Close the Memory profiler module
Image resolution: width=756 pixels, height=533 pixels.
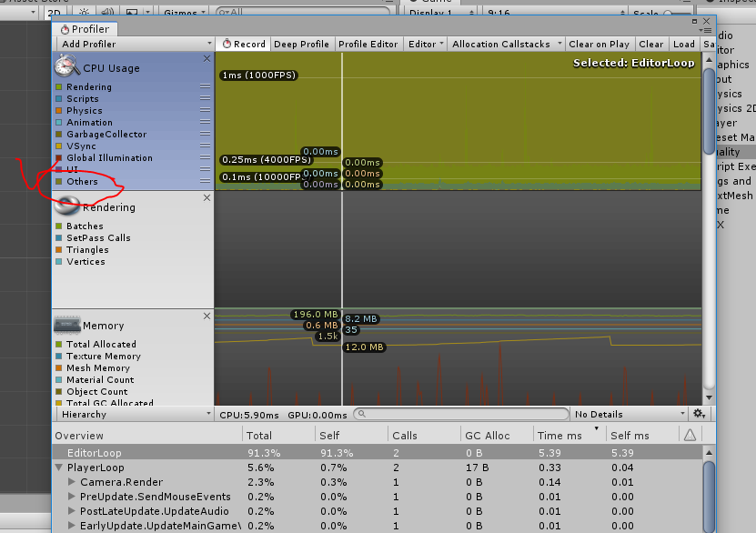(x=207, y=316)
